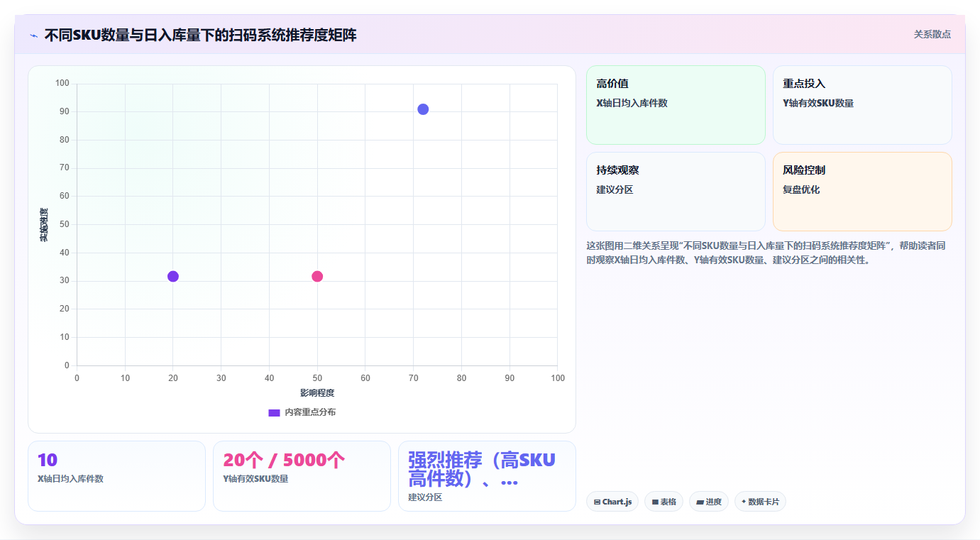Click the 关系散点 label in header

point(932,34)
